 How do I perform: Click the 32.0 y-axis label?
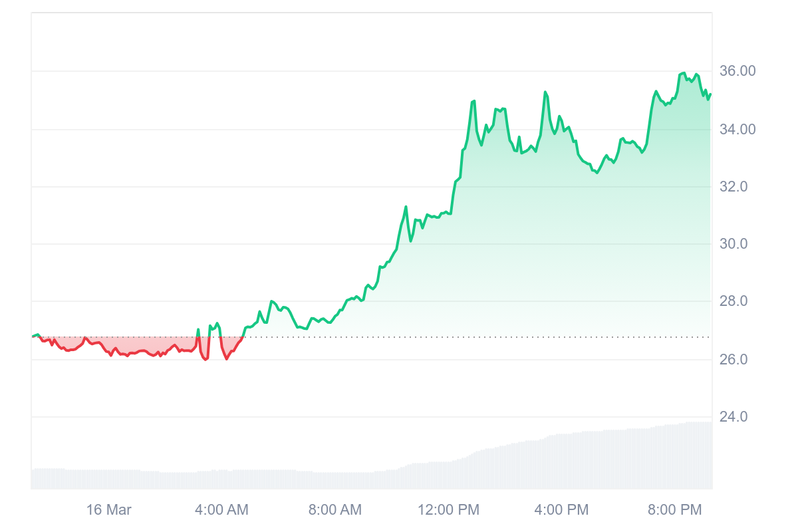pyautogui.click(x=735, y=187)
